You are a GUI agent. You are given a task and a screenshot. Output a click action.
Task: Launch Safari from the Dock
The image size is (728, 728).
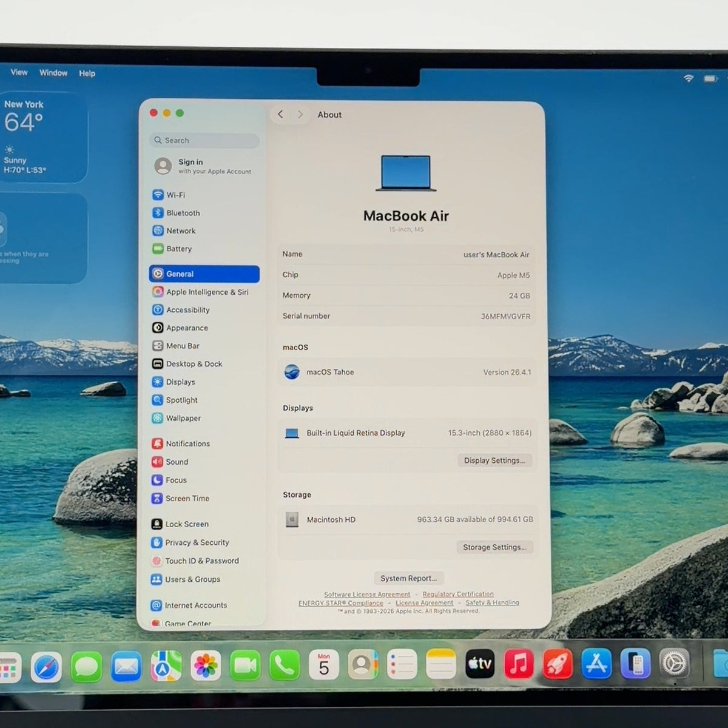tap(47, 667)
